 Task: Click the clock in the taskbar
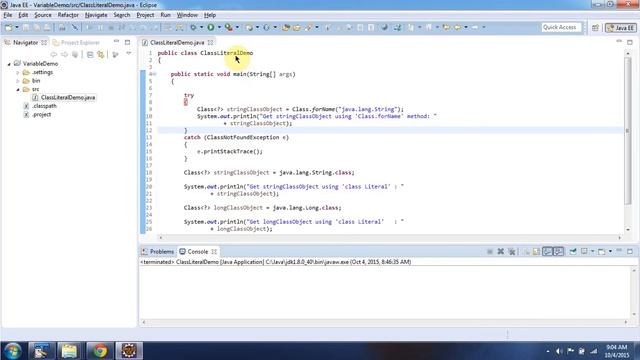point(616,351)
